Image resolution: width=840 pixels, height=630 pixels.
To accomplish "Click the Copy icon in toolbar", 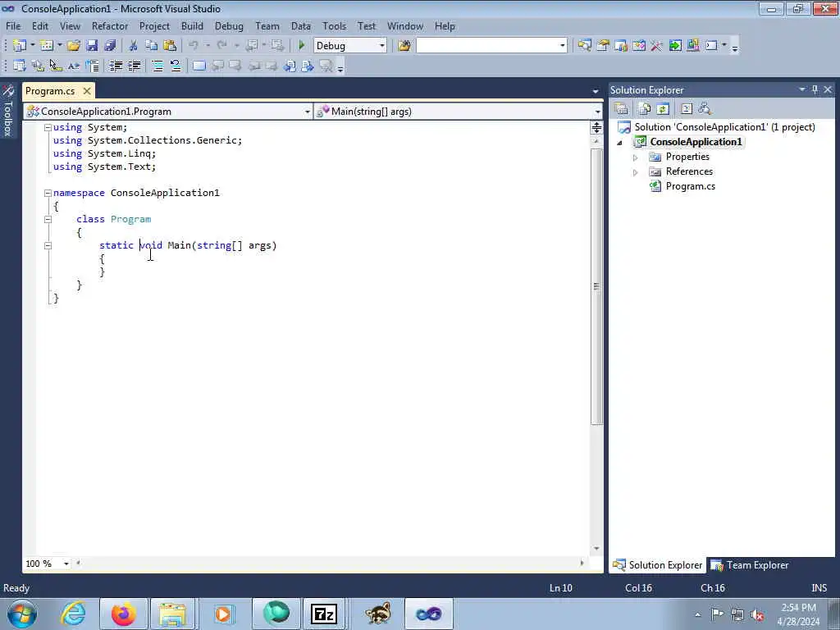I will click(152, 46).
